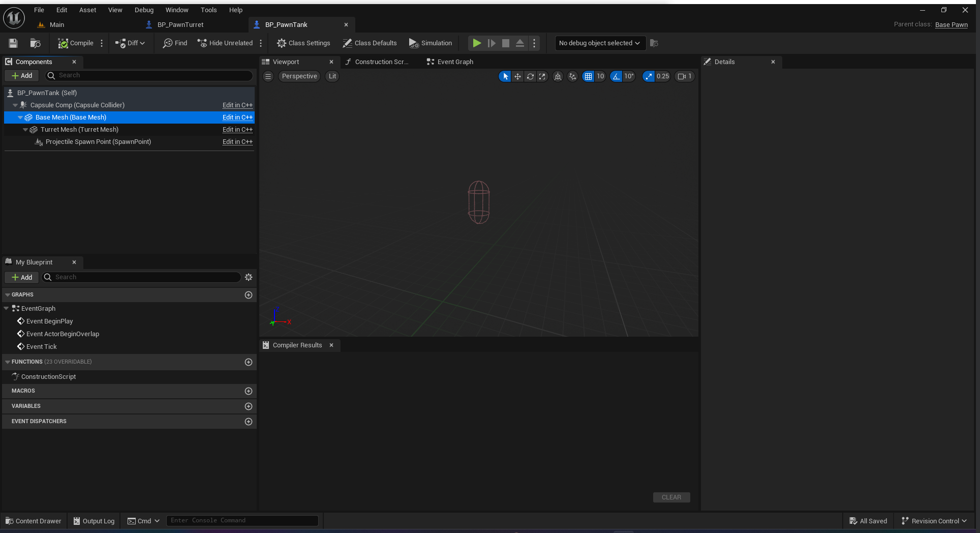Add a new event dispatcher plus icon
Viewport: 980px width, 533px height.
point(249,422)
